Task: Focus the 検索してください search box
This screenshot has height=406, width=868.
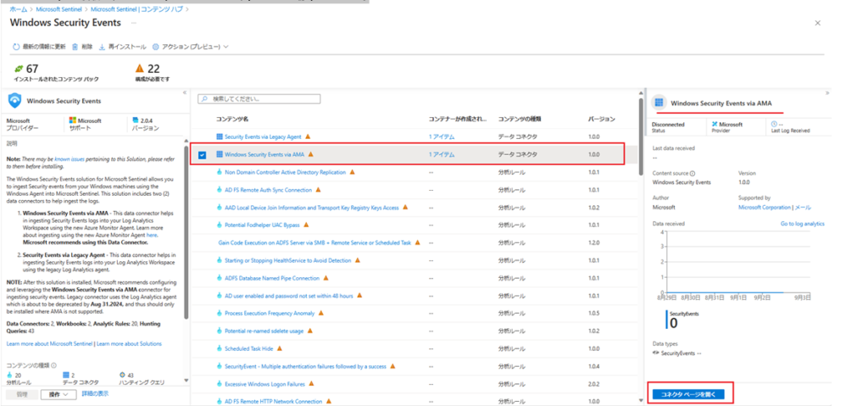Action: 259,99
